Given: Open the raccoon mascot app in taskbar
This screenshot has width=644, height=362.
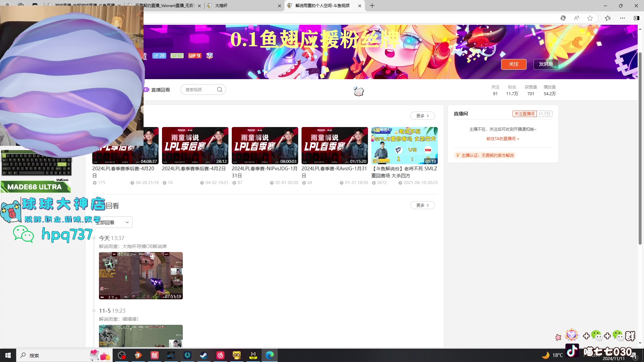Looking at the screenshot, I should (x=237, y=355).
